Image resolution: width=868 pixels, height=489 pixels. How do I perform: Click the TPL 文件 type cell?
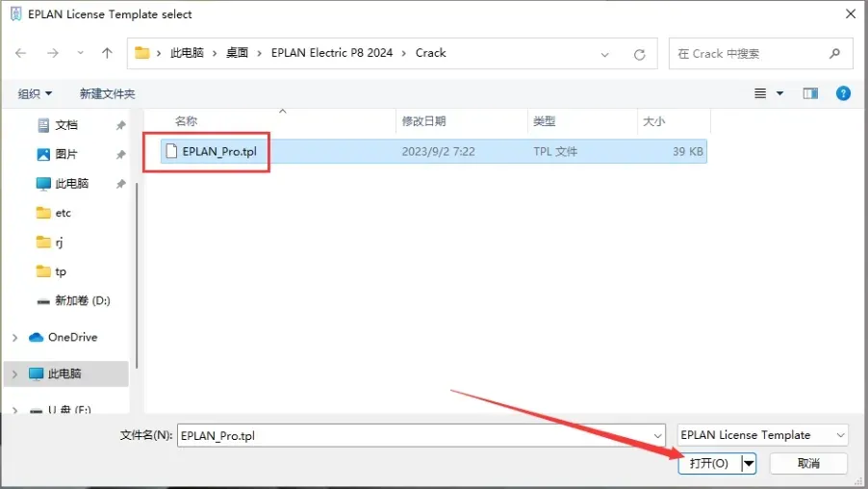click(555, 151)
